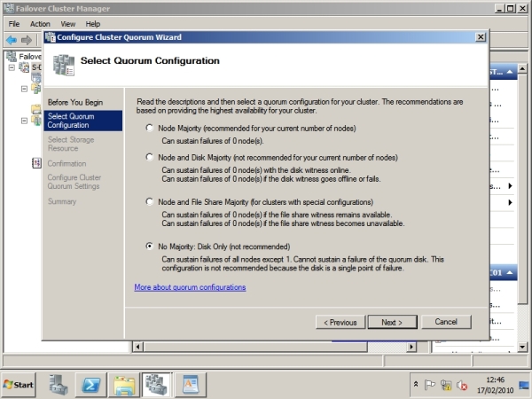The width and height of the screenshot is (532, 399).
Task: Open the document app taskbar icon
Action: click(191, 385)
